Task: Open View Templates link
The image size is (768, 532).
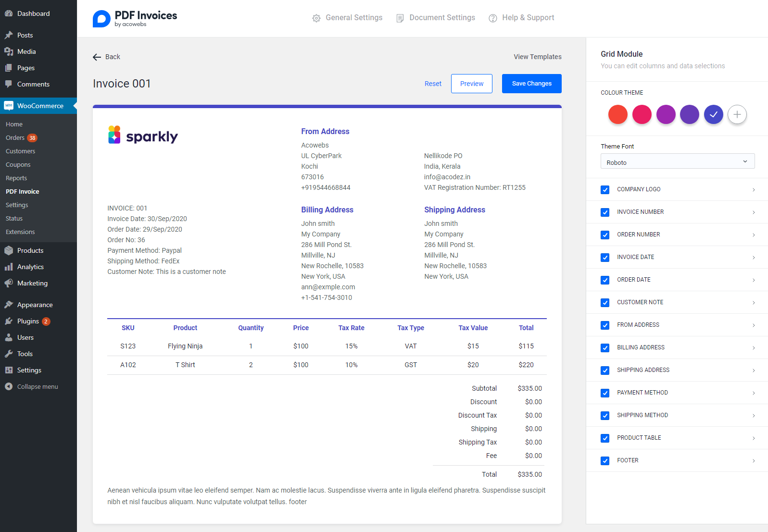Action: [x=538, y=57]
